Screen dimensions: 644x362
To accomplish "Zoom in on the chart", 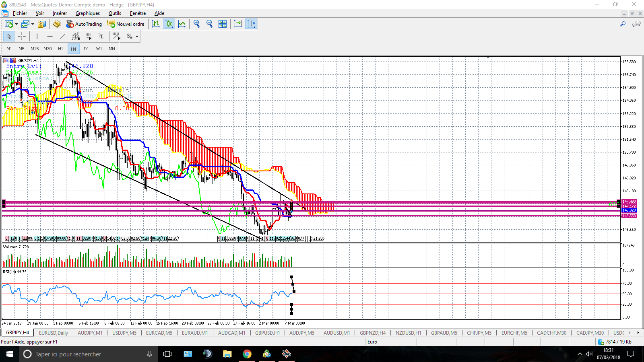I will pyautogui.click(x=196, y=24).
